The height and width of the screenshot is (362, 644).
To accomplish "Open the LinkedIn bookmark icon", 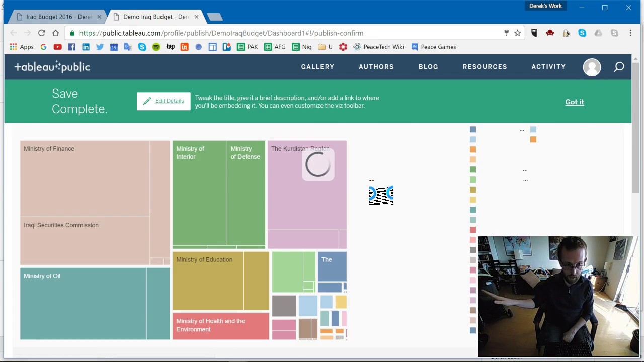I will point(86,47).
